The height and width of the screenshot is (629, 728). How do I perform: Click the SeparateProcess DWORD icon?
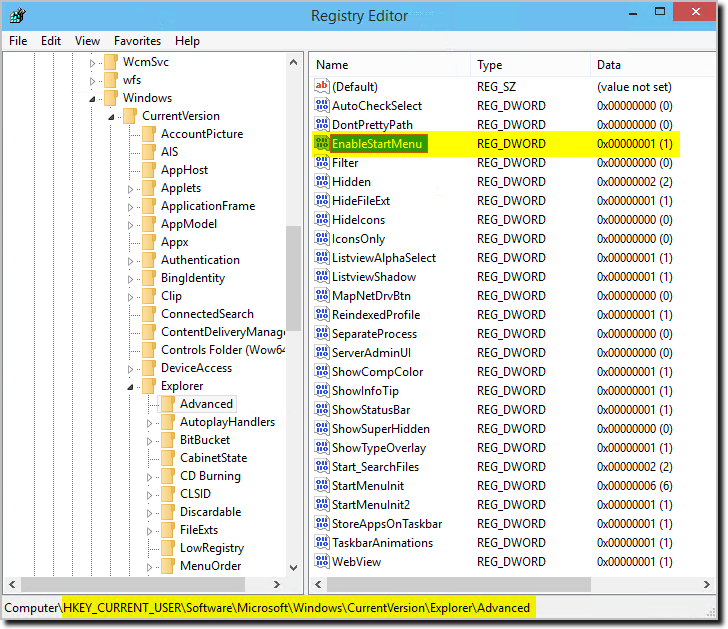321,334
